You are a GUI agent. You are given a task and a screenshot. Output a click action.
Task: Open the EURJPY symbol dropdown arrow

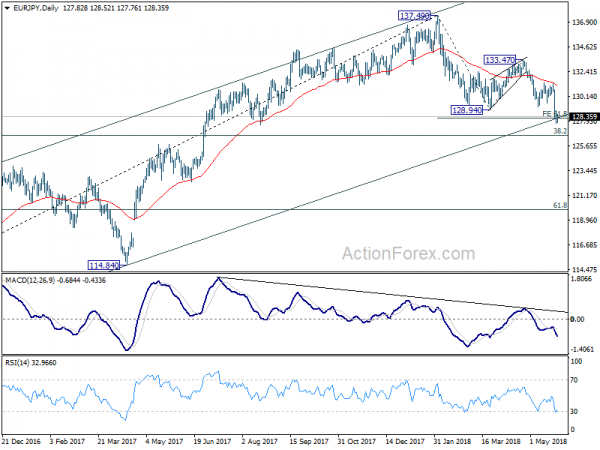(x=7, y=8)
